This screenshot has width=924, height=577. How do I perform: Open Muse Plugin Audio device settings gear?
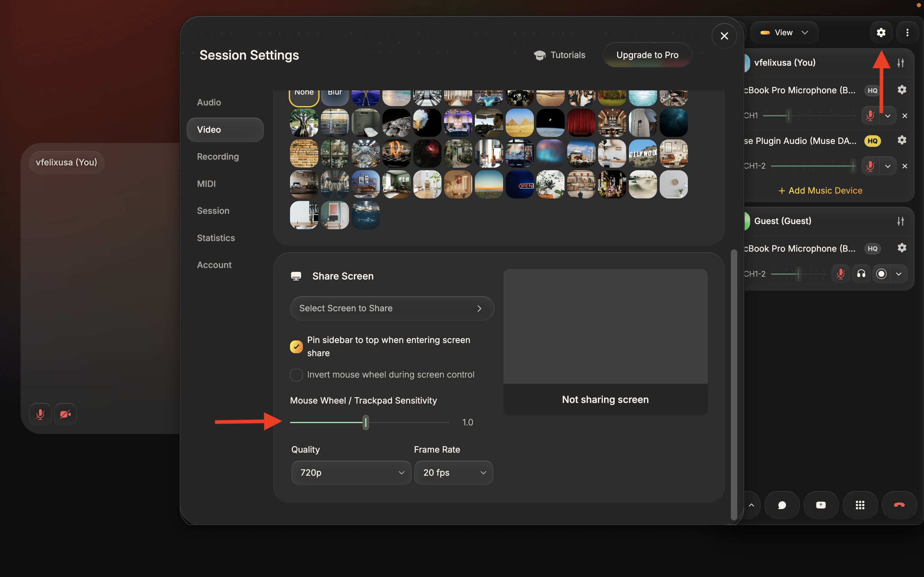coord(902,140)
